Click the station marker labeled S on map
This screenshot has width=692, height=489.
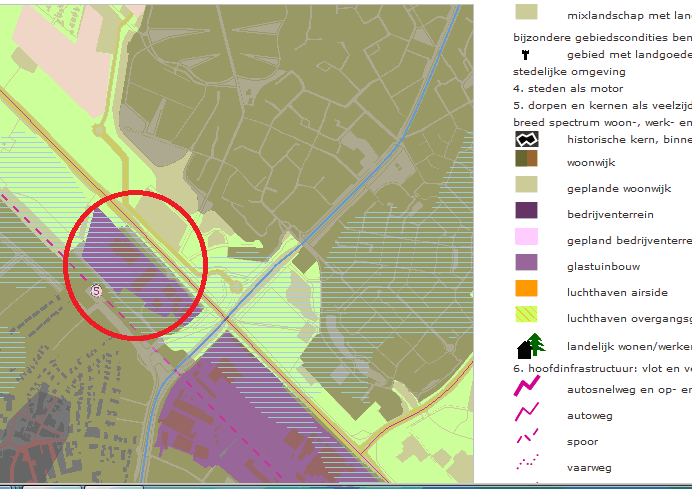click(96, 291)
